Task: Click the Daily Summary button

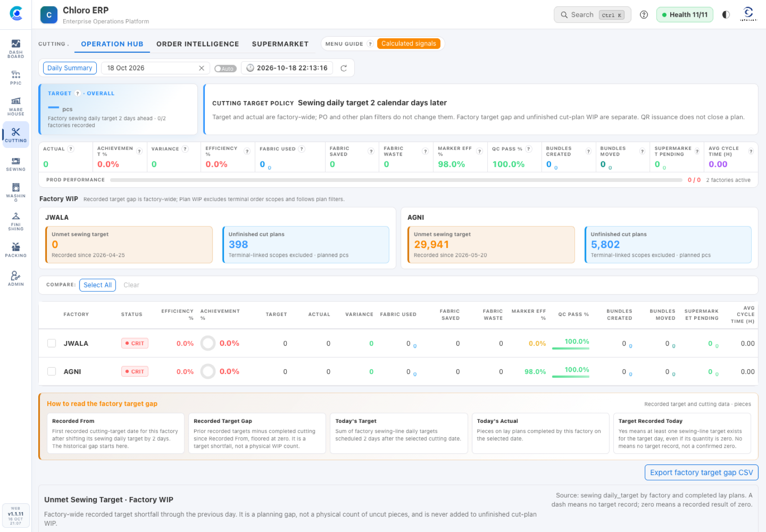Action: point(70,68)
